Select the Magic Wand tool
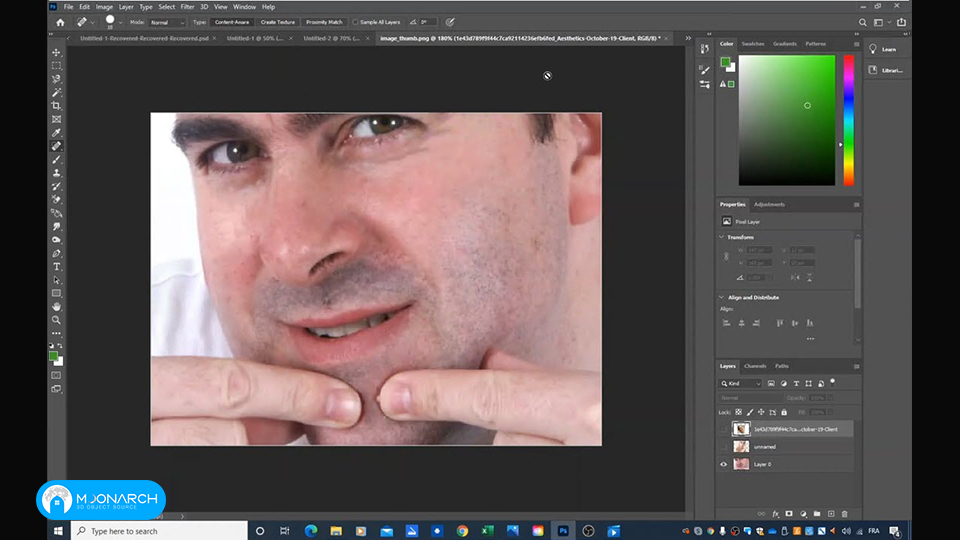Viewport: 960px width, 540px height. coord(56,92)
